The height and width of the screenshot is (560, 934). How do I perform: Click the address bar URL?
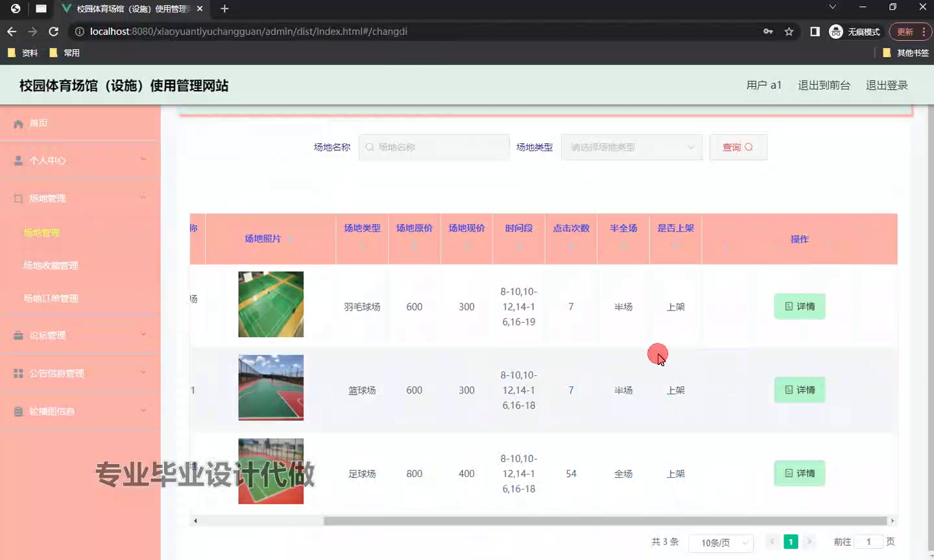pos(248,31)
